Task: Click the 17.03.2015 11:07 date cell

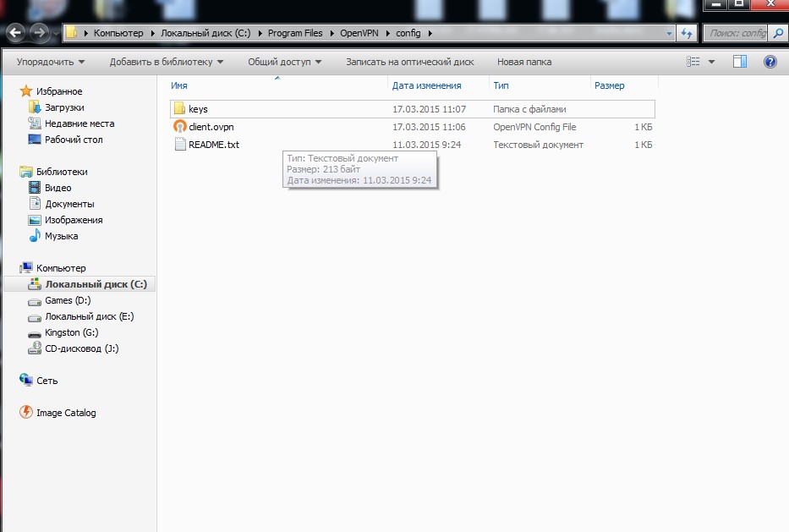Action: [430, 109]
